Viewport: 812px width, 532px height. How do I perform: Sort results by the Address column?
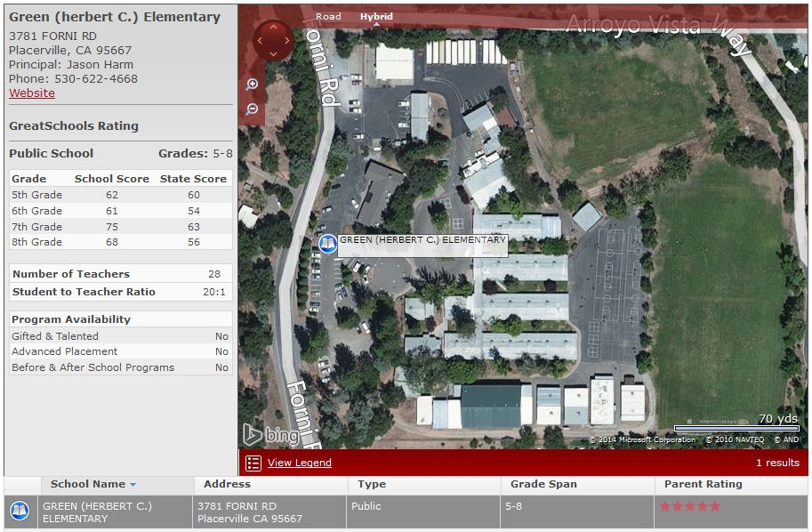coord(225,485)
